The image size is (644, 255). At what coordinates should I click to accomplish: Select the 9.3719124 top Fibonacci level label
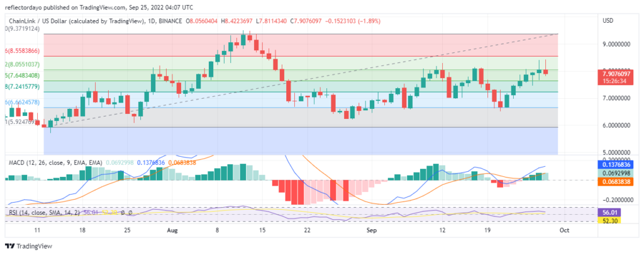(23, 28)
